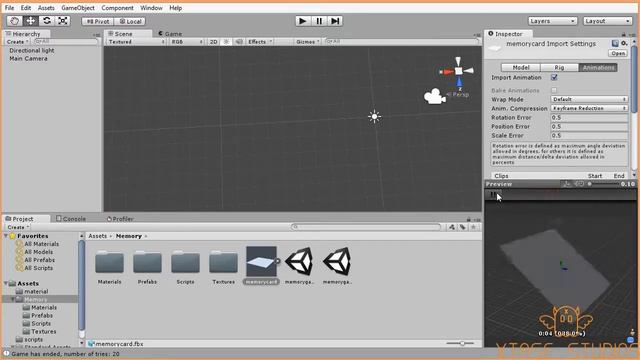Open the Edit menu
The width and height of the screenshot is (640, 360).
click(x=26, y=8)
